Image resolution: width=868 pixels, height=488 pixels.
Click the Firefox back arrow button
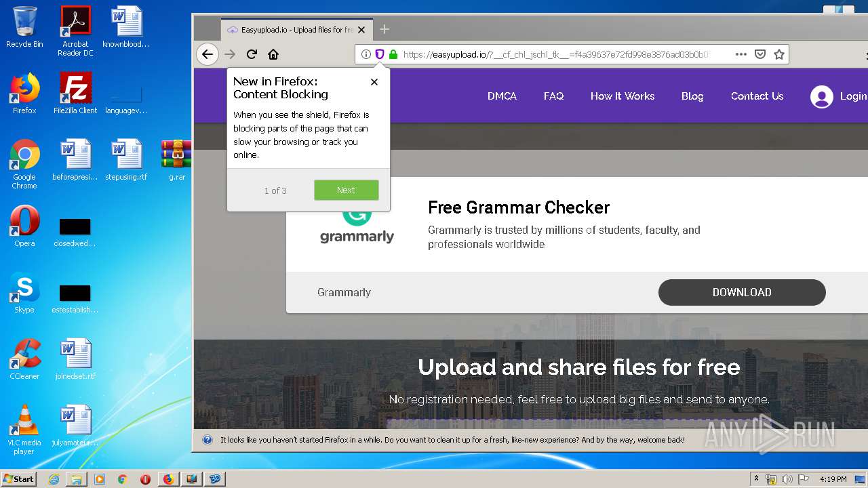[208, 54]
